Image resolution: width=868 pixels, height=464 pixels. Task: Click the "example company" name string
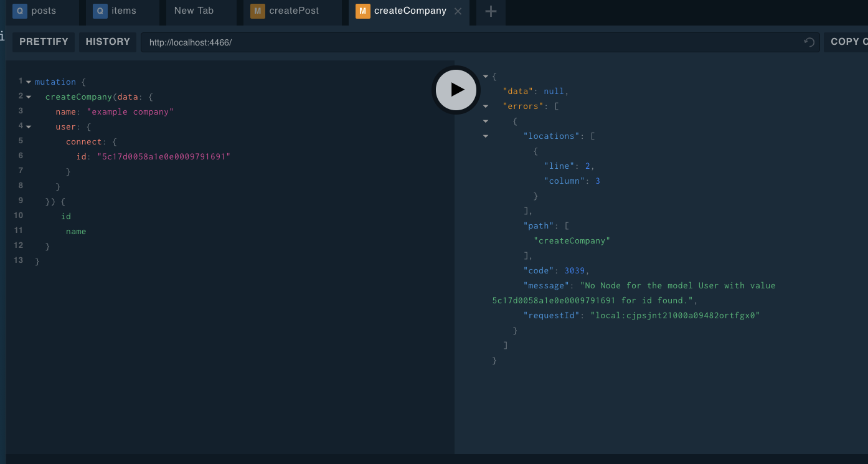pos(130,112)
